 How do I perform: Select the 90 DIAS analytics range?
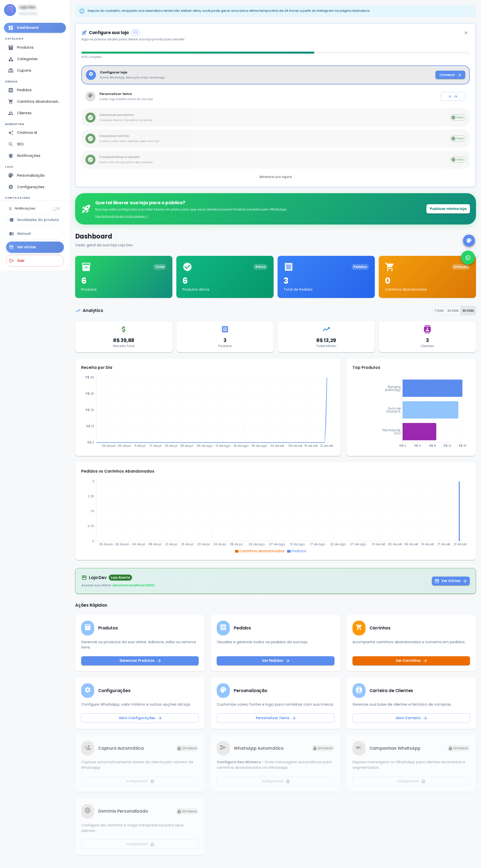coord(468,311)
